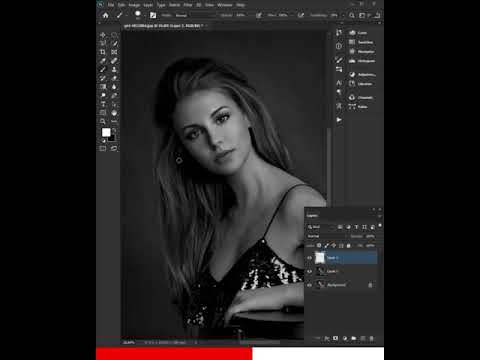Filter layers by type 'T' icon
This screenshot has width=480, height=360.
[356, 227]
